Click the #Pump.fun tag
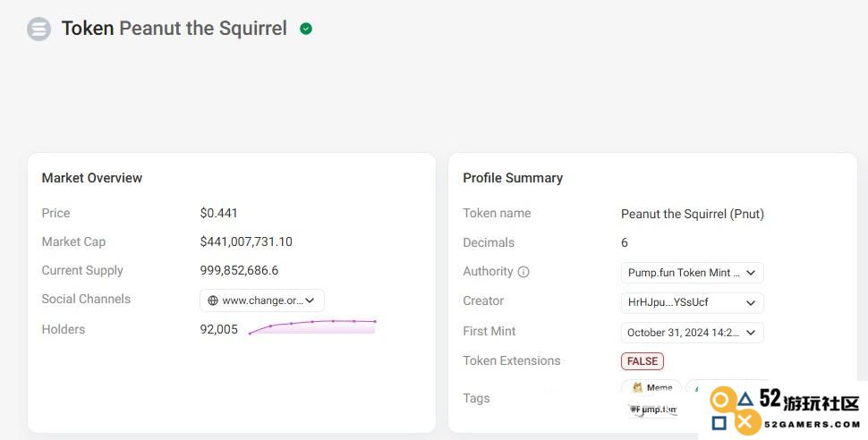Viewport: 868px width, 440px height. (x=652, y=410)
